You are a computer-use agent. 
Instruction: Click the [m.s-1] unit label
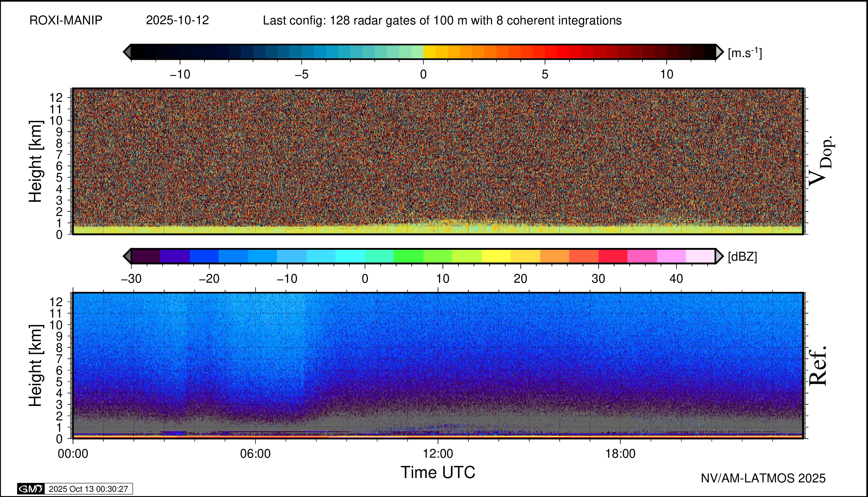click(744, 53)
